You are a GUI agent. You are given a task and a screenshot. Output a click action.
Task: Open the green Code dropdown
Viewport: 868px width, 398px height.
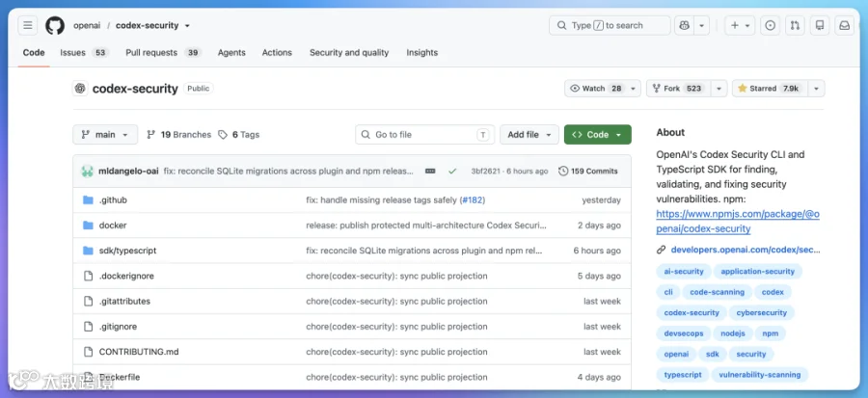[x=598, y=134]
